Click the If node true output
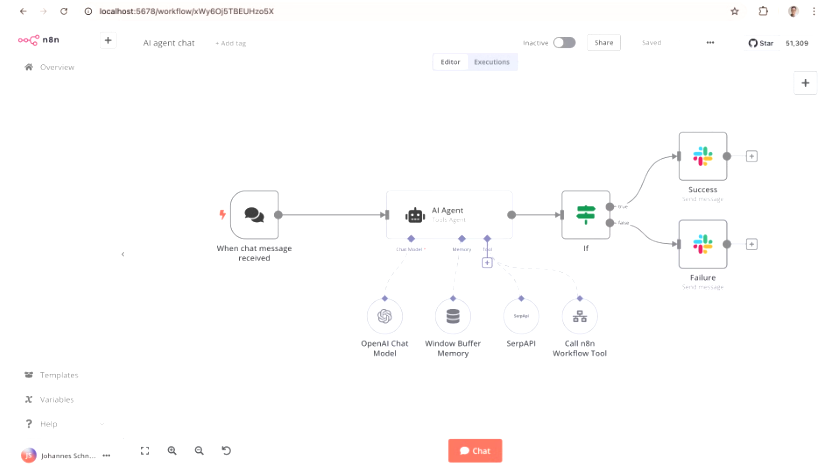 point(610,207)
